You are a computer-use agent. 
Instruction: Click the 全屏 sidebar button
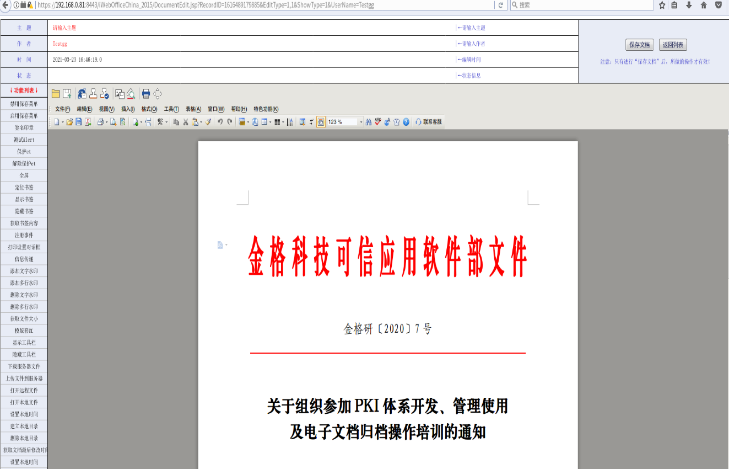[x=24, y=175]
